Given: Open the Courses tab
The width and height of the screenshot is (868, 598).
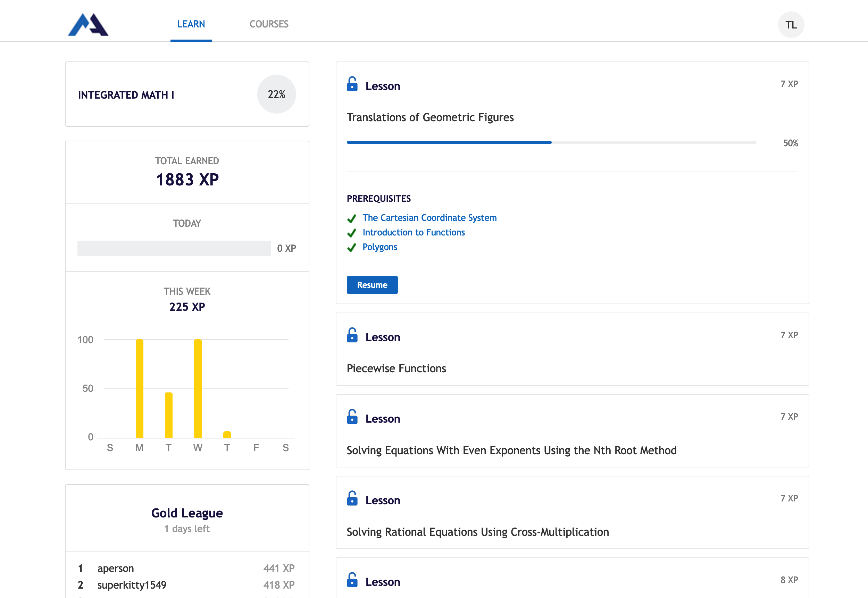Looking at the screenshot, I should tap(269, 24).
